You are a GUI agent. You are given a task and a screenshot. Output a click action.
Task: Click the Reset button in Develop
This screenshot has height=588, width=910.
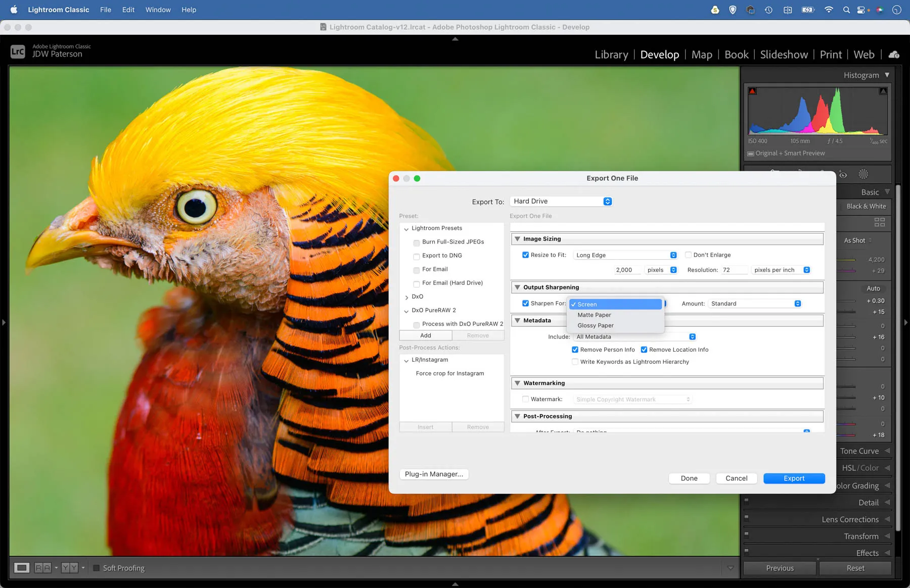point(855,568)
